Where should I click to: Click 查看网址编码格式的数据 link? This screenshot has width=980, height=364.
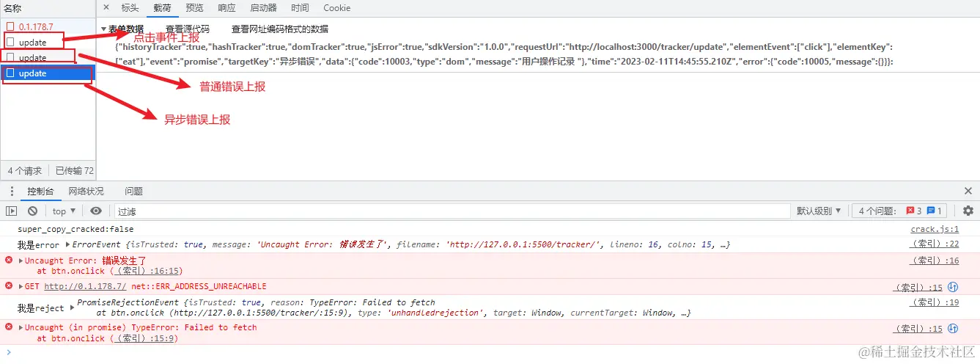[x=280, y=29]
